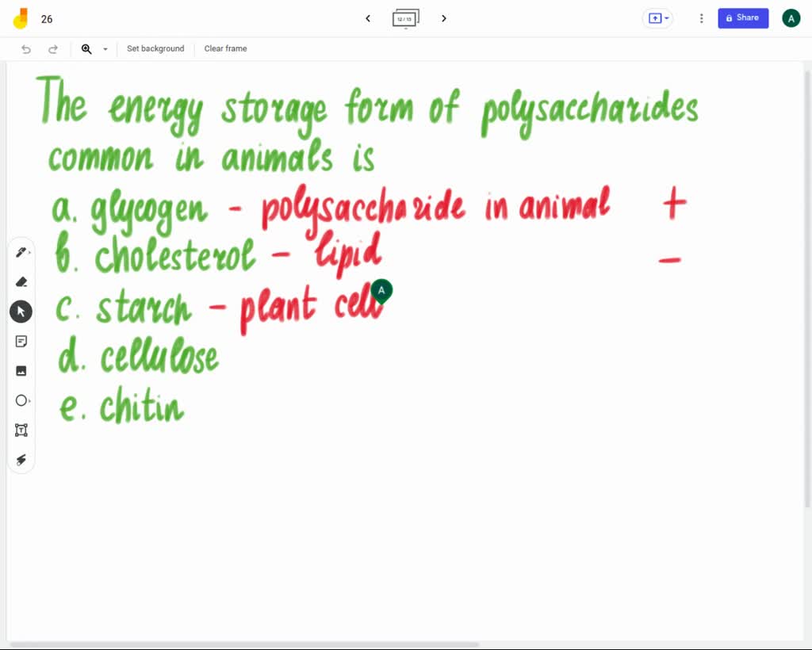Select the Pen tool
The width and height of the screenshot is (812, 650).
click(21, 251)
